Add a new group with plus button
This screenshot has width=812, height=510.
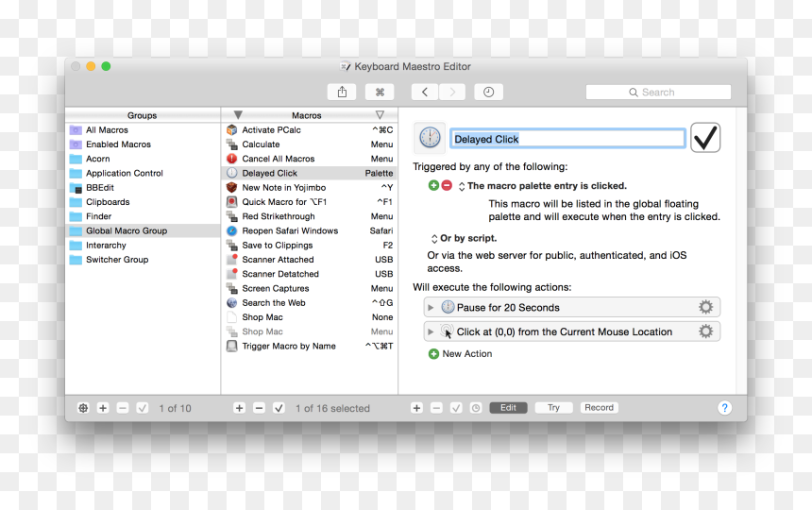103,408
